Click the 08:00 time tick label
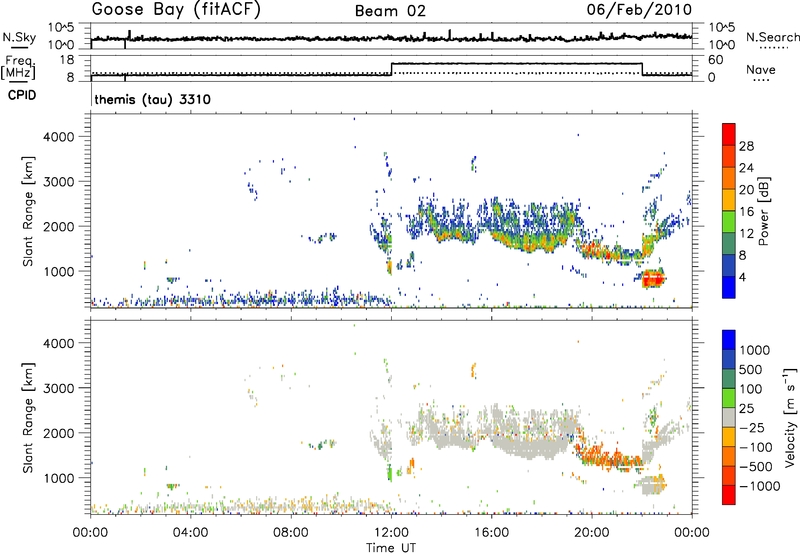The image size is (800, 554). pyautogui.click(x=291, y=533)
